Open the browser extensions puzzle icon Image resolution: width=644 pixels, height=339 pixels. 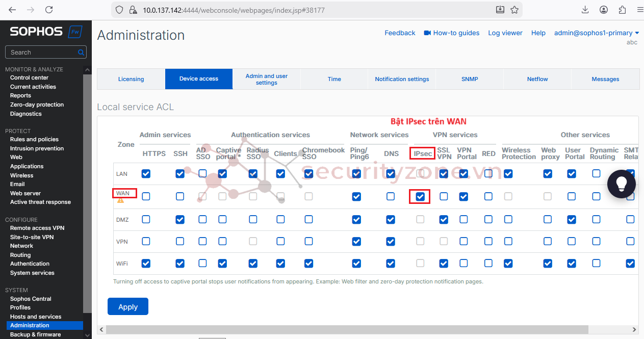point(622,10)
